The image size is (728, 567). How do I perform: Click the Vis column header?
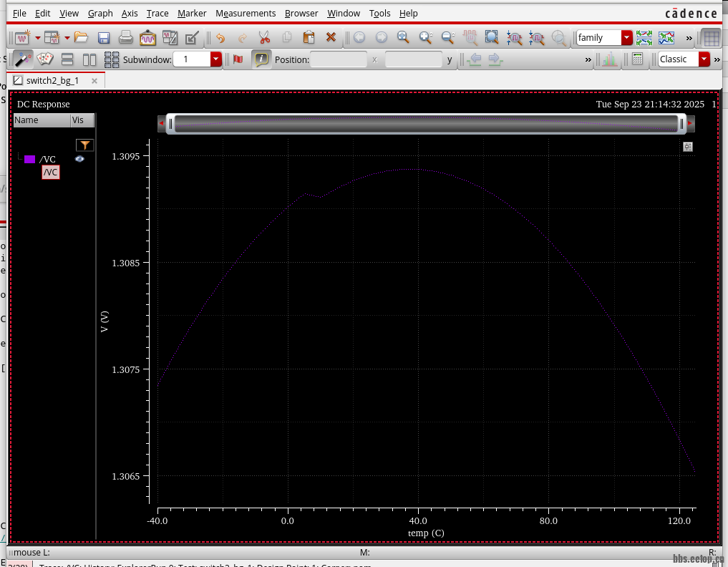click(82, 120)
